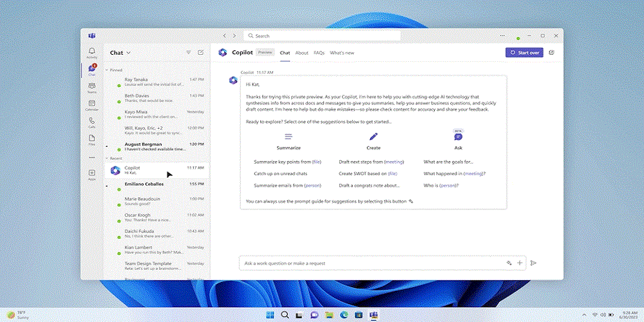644x322 pixels.
Task: Click the pop-out chat icon beside Start over
Action: (552, 53)
